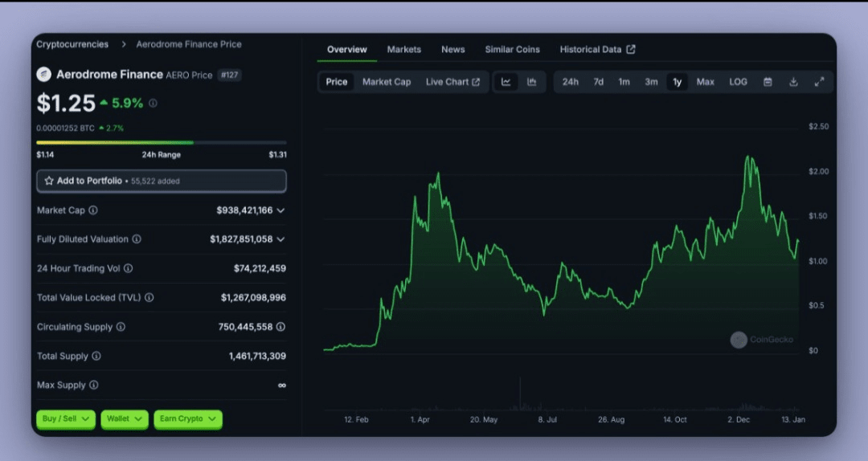This screenshot has width=868, height=461.
Task: Go to Cryptocurrencies breadcrumb link
Action: [72, 44]
